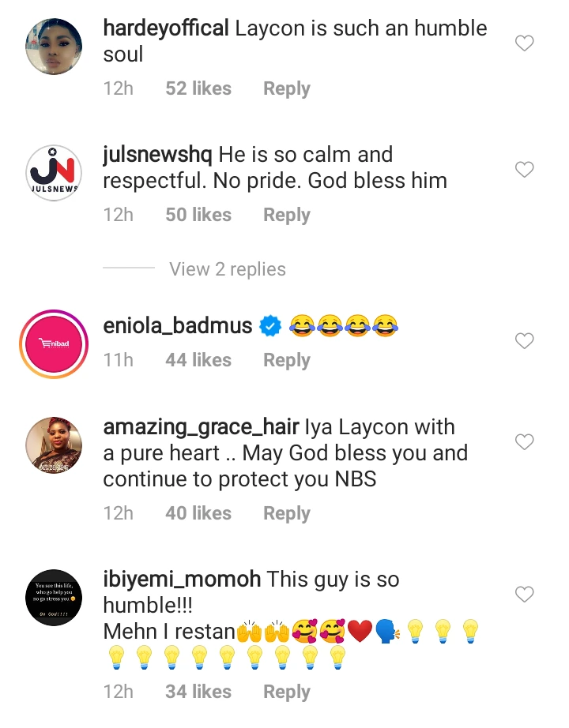The image size is (569, 728).
Task: Open ibiyemi_momoh's black avatar
Action: (54, 597)
